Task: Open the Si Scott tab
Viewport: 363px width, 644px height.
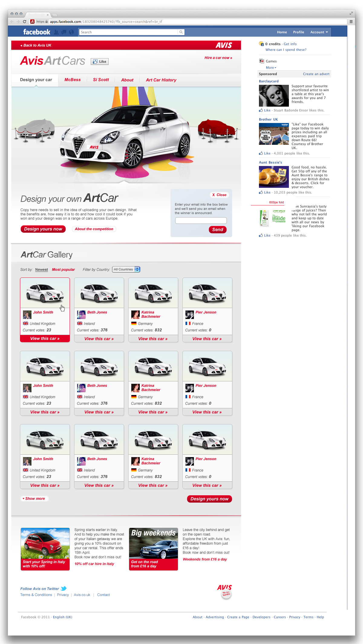Action: coord(101,80)
